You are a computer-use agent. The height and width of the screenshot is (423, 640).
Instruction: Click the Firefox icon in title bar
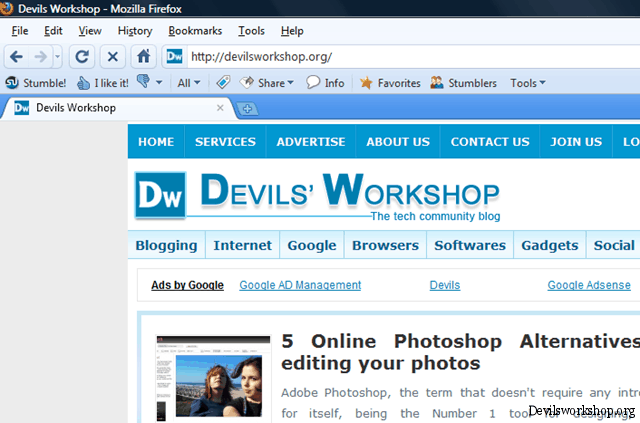[x=6, y=8]
